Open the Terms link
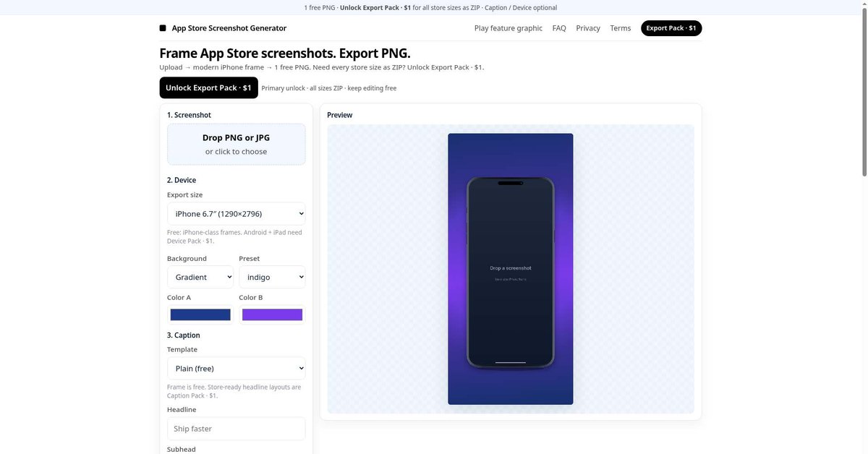Viewport: 868px width, 454px height. pyautogui.click(x=621, y=28)
